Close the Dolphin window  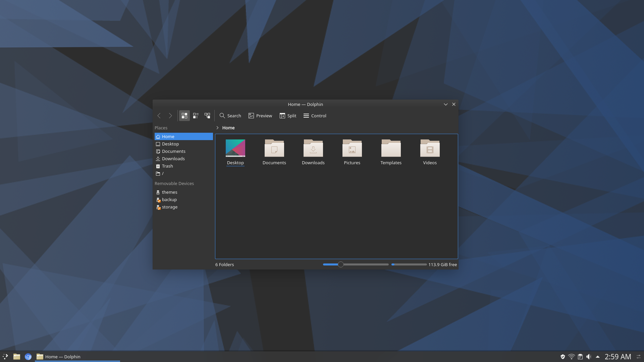tap(454, 104)
